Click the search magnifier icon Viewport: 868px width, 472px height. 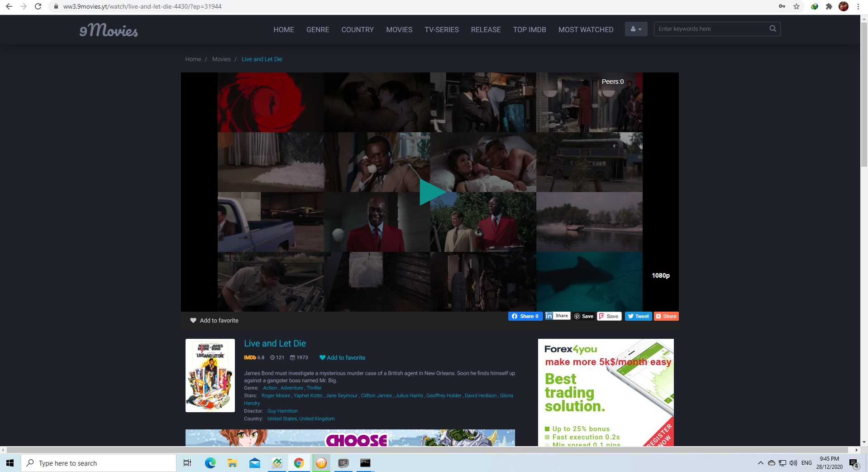click(x=773, y=29)
